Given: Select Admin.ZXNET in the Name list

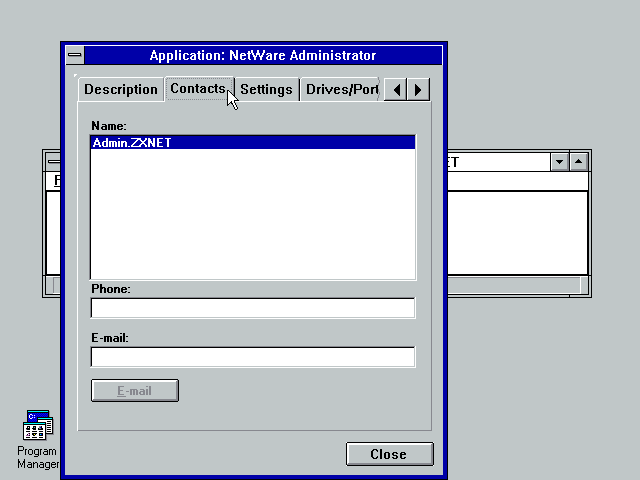Looking at the screenshot, I should 253,142.
